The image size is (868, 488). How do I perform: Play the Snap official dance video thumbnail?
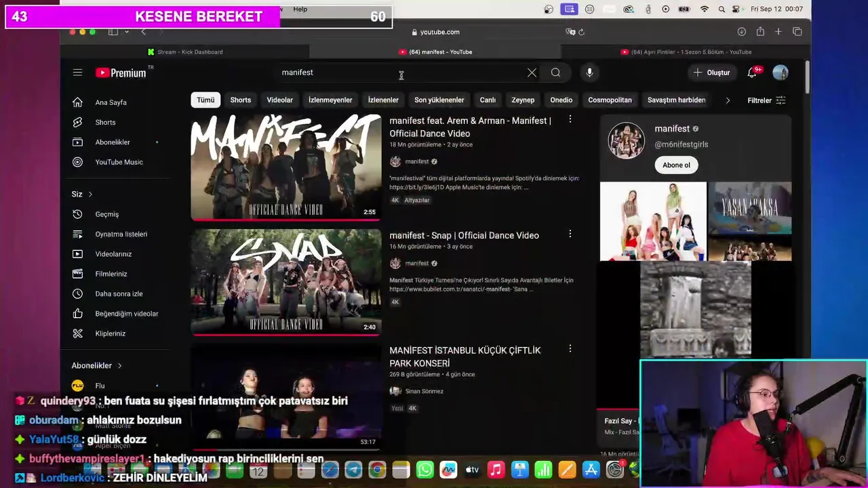(x=285, y=282)
